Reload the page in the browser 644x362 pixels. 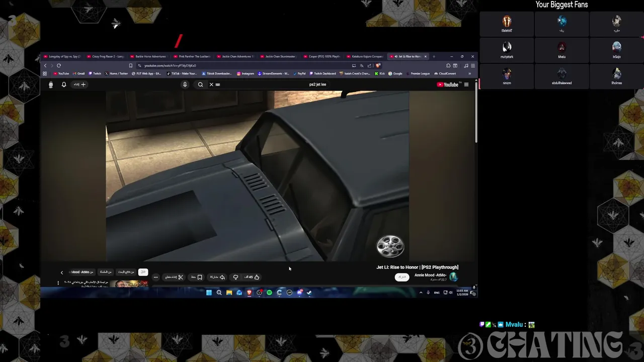pos(59,65)
